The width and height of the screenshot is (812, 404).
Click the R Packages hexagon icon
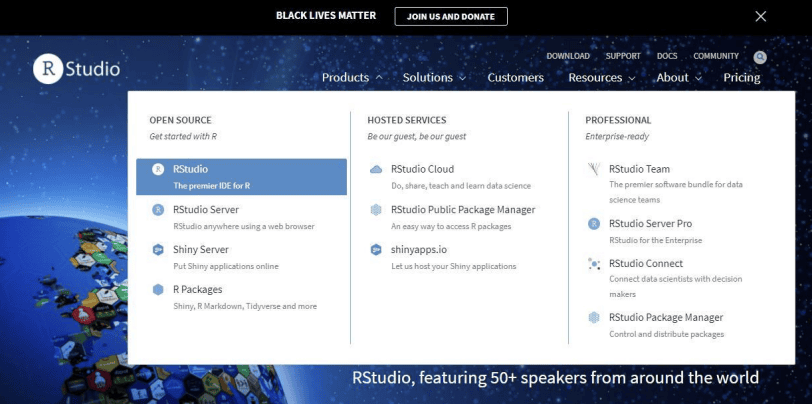point(158,290)
